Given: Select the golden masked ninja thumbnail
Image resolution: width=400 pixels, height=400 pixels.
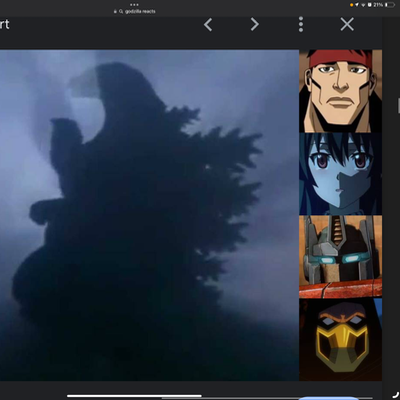Looking at the screenshot, I should click(340, 339).
